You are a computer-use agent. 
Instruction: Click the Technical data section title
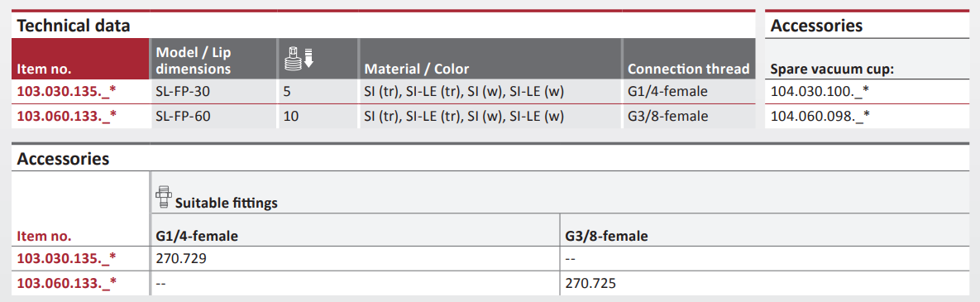pyautogui.click(x=74, y=26)
